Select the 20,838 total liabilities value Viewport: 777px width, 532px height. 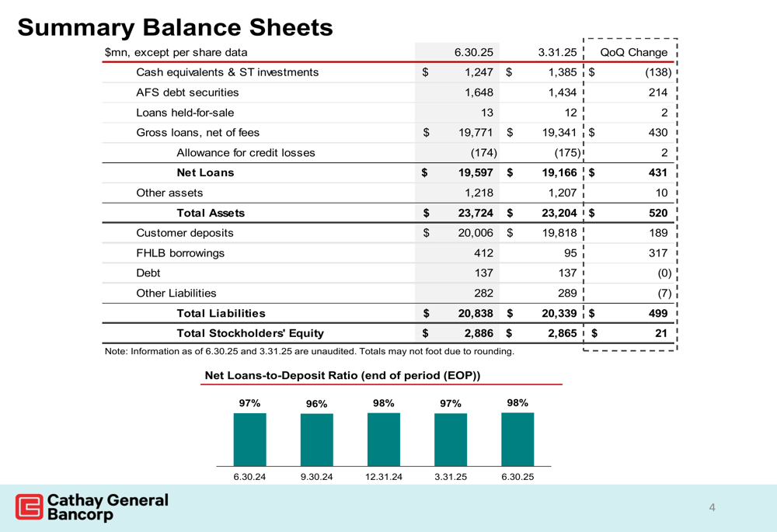point(476,314)
